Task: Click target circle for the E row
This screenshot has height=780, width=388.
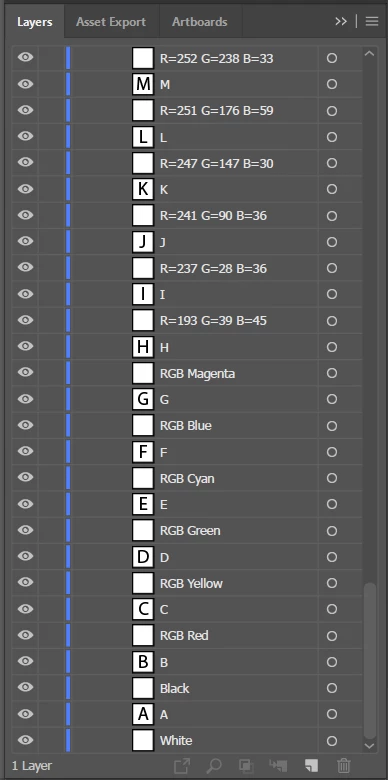Action: 332,504
